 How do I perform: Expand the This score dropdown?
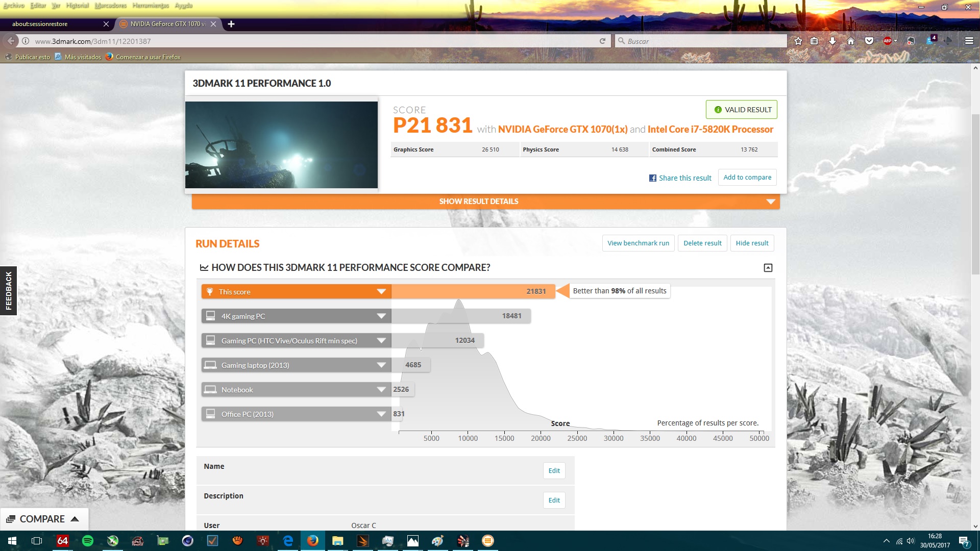381,292
